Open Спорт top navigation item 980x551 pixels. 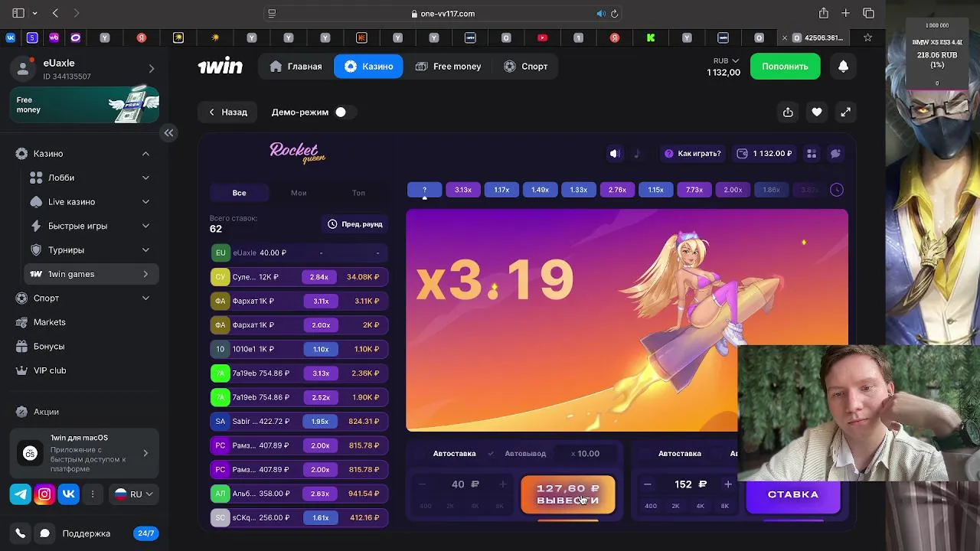tap(526, 67)
